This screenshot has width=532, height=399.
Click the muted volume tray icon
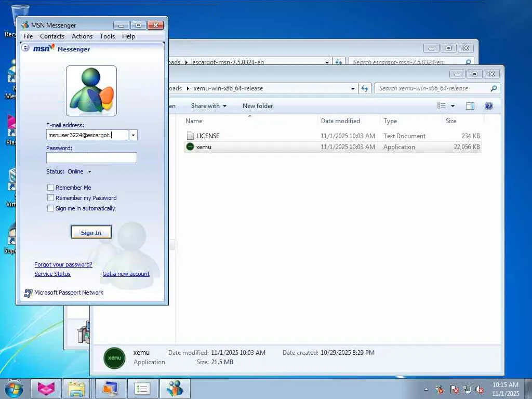pos(480,389)
